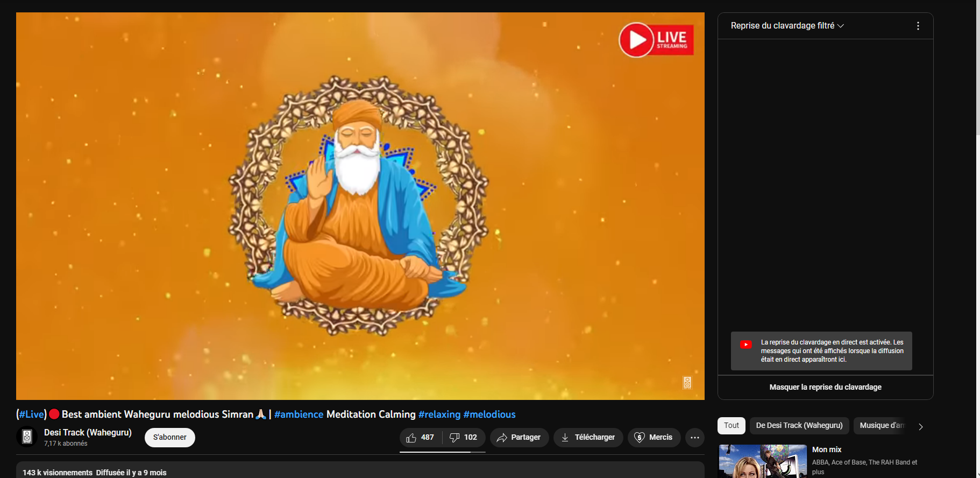Click the Partager share button
Image resolution: width=980 pixels, height=478 pixels.
tap(519, 438)
